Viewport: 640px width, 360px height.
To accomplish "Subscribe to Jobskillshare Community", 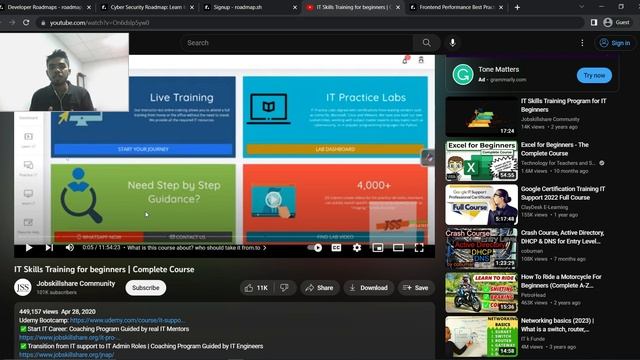I will click(x=146, y=288).
